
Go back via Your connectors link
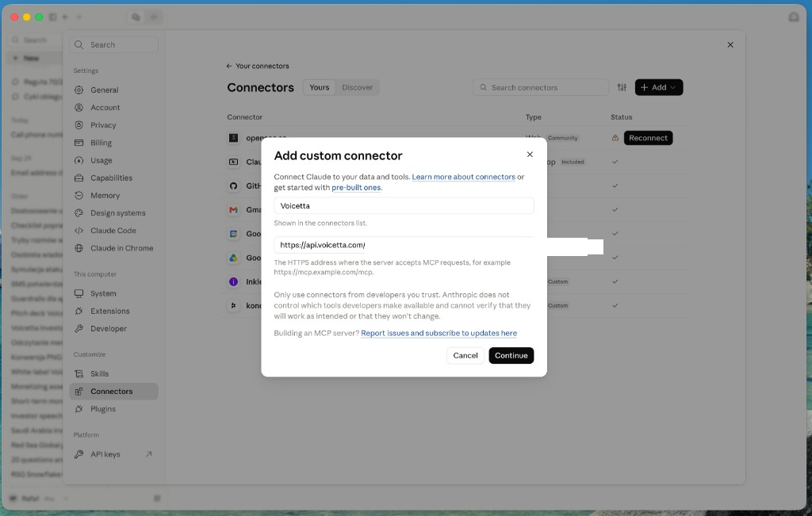click(x=258, y=67)
